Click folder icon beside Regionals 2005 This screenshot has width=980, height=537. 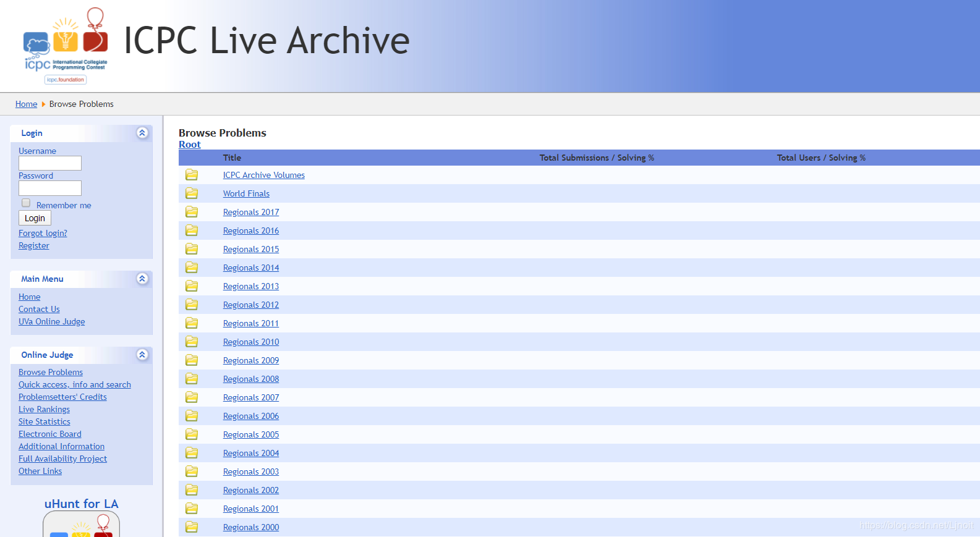pos(192,434)
